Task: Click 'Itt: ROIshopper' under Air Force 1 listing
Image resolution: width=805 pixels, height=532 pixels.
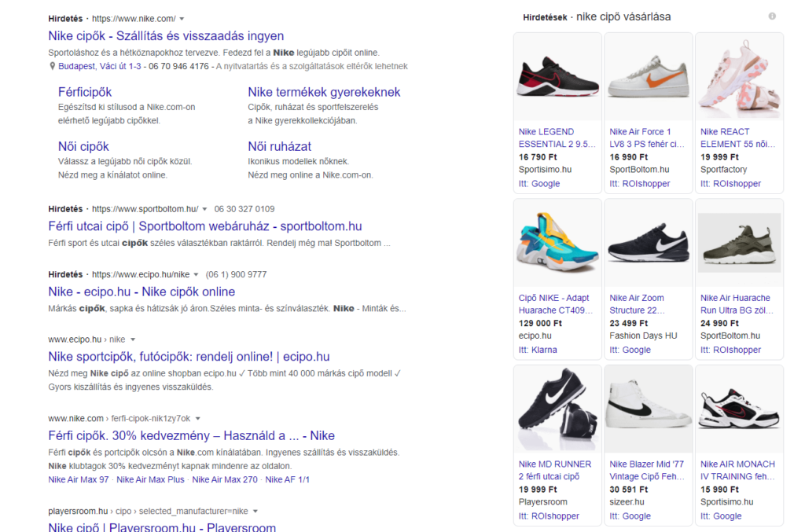Action: click(640, 184)
